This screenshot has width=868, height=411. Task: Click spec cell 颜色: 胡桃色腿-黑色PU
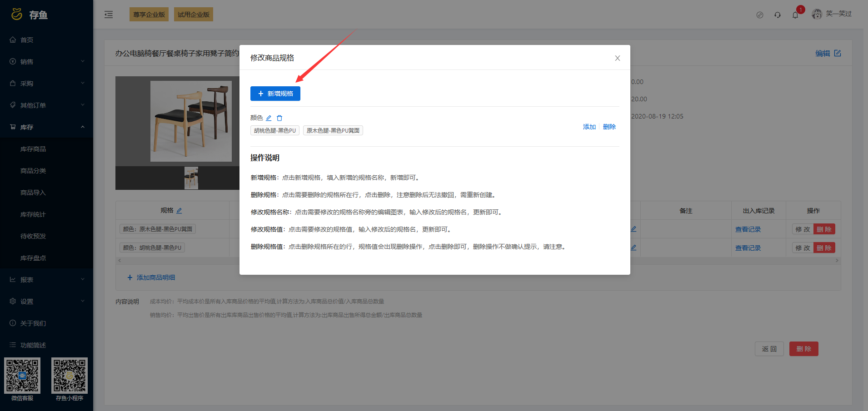point(152,248)
